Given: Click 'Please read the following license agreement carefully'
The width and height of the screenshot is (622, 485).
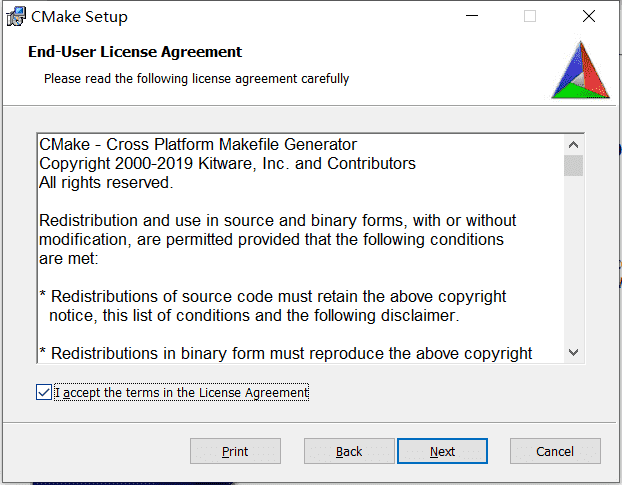Looking at the screenshot, I should (196, 79).
